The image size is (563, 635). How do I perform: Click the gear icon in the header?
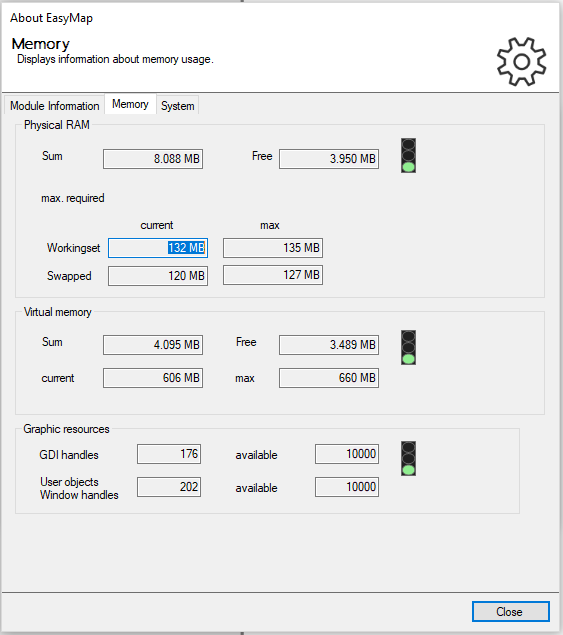tap(521, 62)
